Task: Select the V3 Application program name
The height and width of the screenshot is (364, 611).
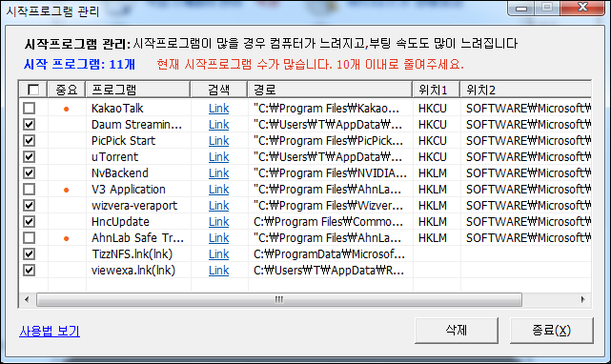Action: (128, 190)
